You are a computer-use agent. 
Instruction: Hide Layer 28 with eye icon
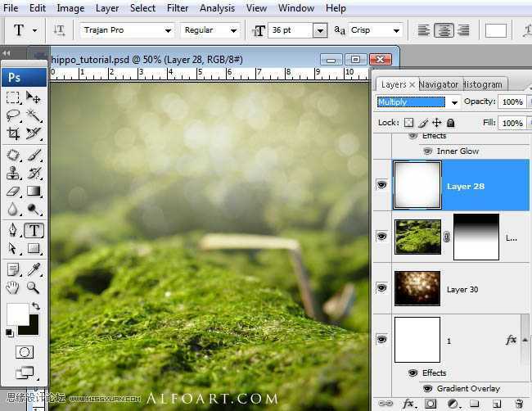coord(381,186)
